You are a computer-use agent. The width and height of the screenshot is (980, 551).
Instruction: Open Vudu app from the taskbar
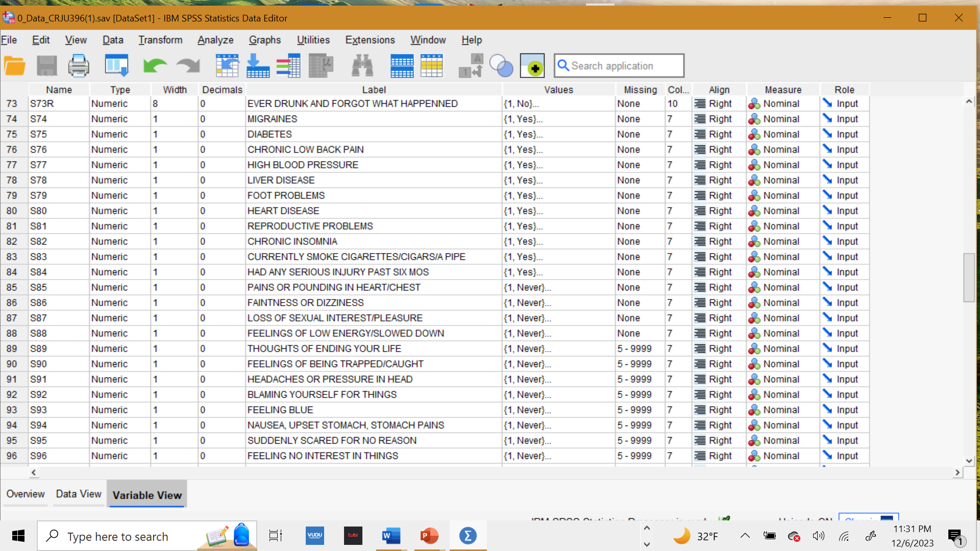315,536
